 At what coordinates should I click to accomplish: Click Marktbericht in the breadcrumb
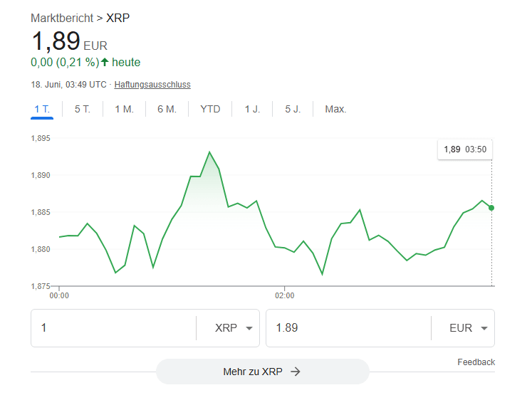62,18
